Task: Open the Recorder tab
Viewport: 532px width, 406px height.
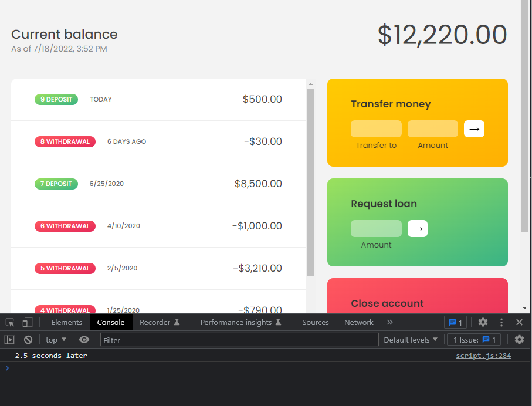Action: tap(159, 322)
